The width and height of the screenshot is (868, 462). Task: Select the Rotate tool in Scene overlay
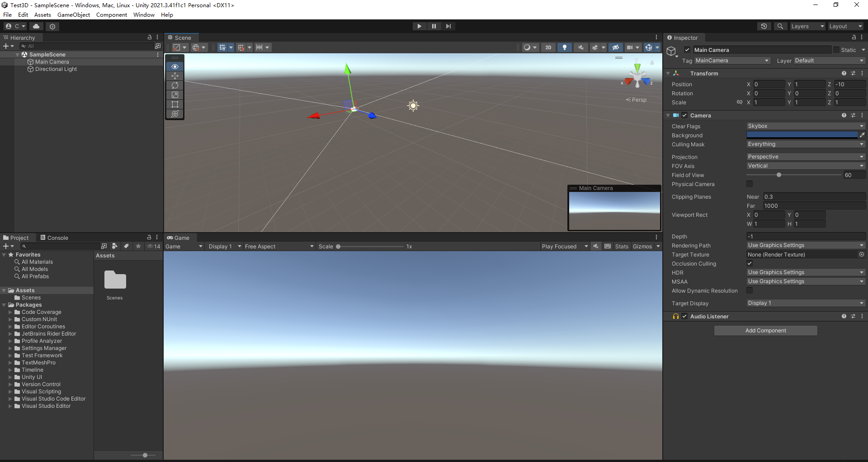tap(175, 85)
